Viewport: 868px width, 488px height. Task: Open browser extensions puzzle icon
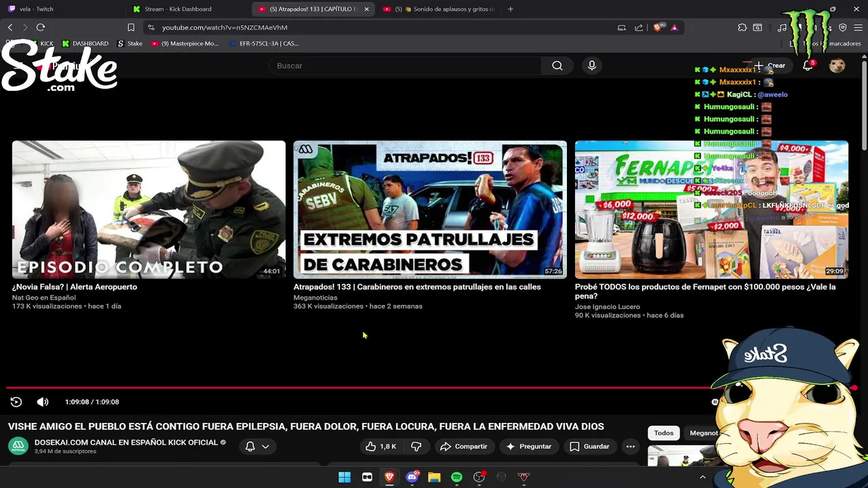tap(743, 28)
